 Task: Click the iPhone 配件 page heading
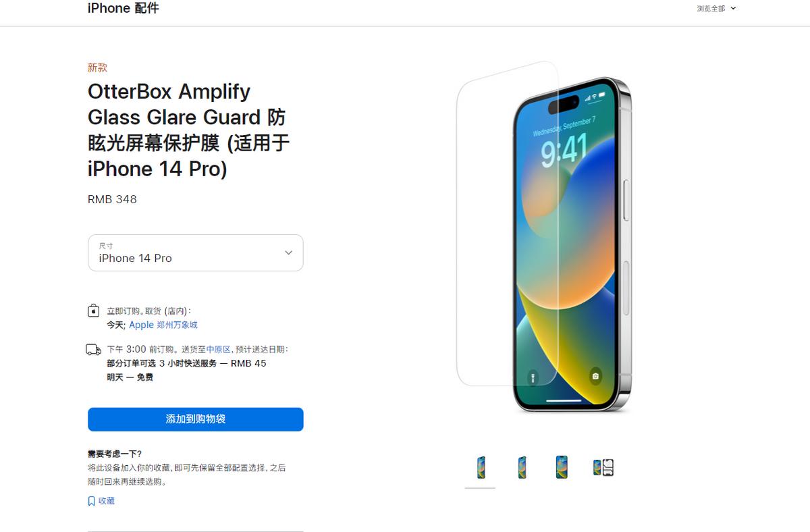coord(122,9)
